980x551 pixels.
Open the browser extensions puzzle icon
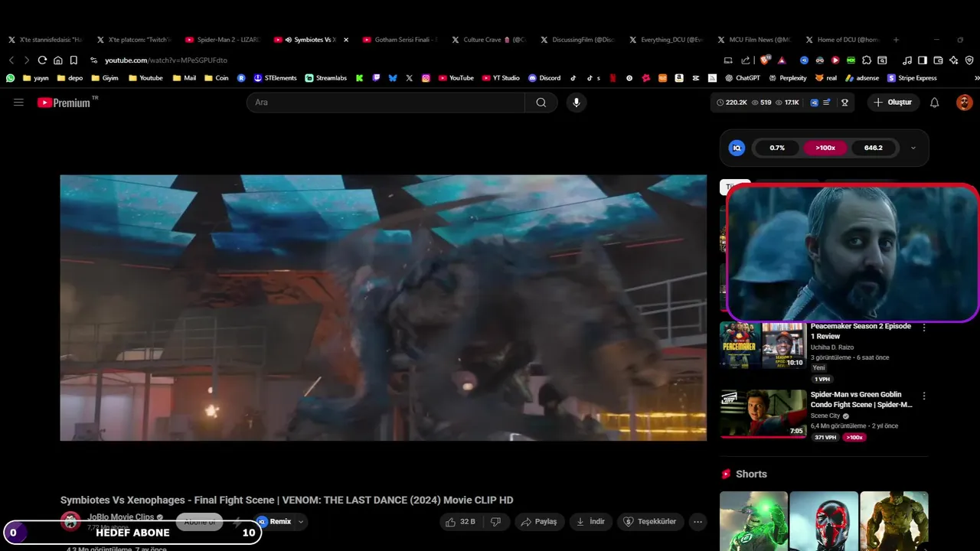pyautogui.click(x=867, y=60)
